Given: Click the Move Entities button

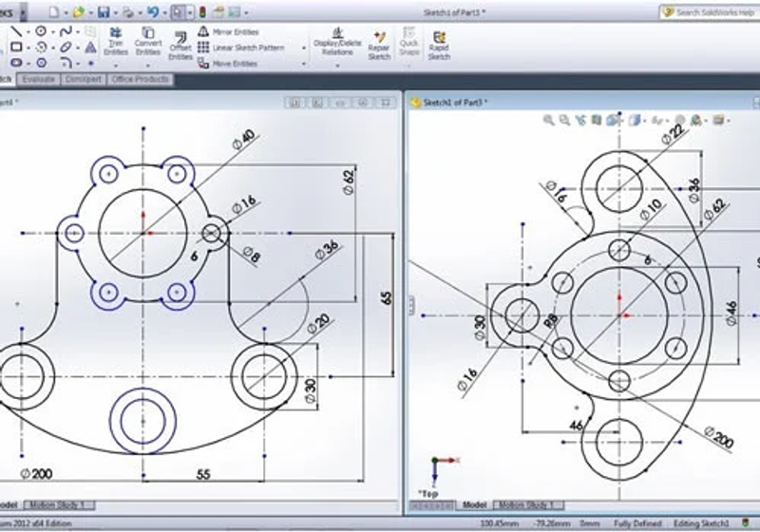Looking at the screenshot, I should coord(228,64).
